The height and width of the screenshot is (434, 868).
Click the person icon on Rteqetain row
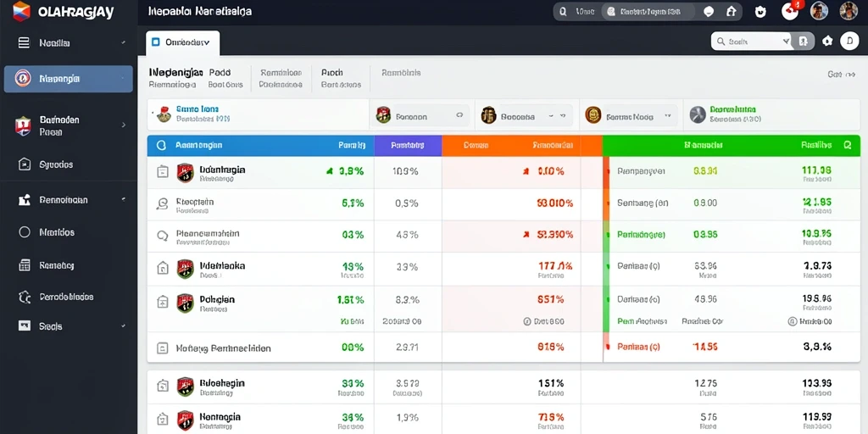162,204
